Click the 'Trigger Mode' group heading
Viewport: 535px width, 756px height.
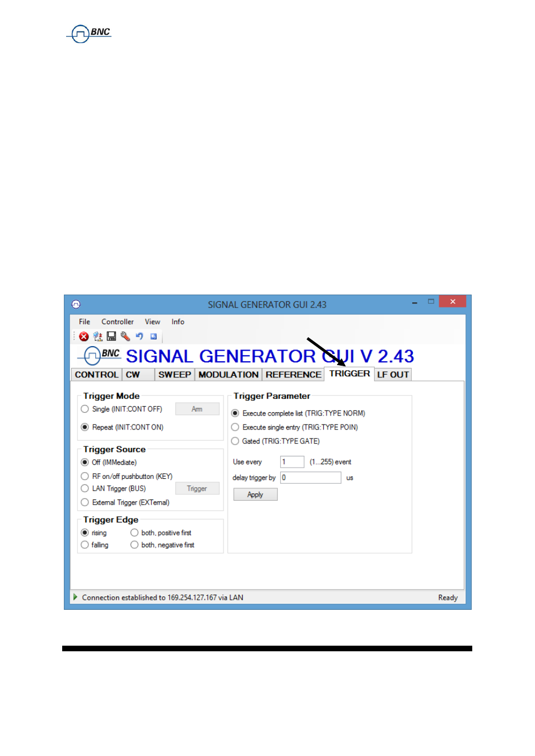[111, 396]
